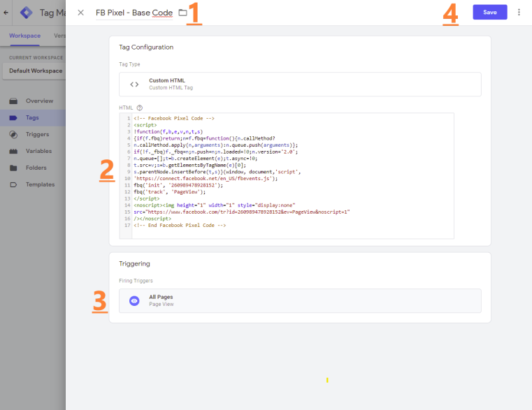Click the Overview briefcase icon
The width and height of the screenshot is (532, 410).
pos(13,101)
